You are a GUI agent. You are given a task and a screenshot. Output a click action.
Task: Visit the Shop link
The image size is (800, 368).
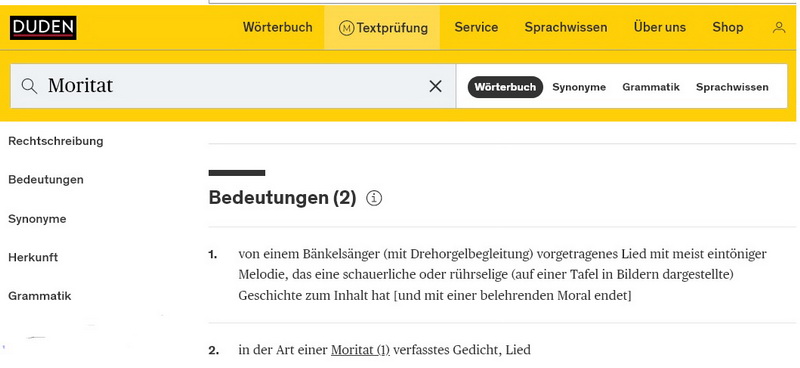click(728, 28)
